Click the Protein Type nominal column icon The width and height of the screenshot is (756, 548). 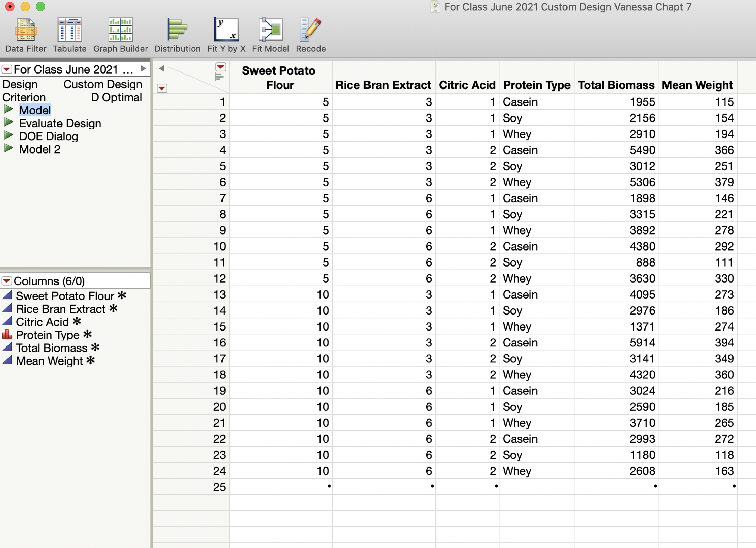(x=7, y=334)
